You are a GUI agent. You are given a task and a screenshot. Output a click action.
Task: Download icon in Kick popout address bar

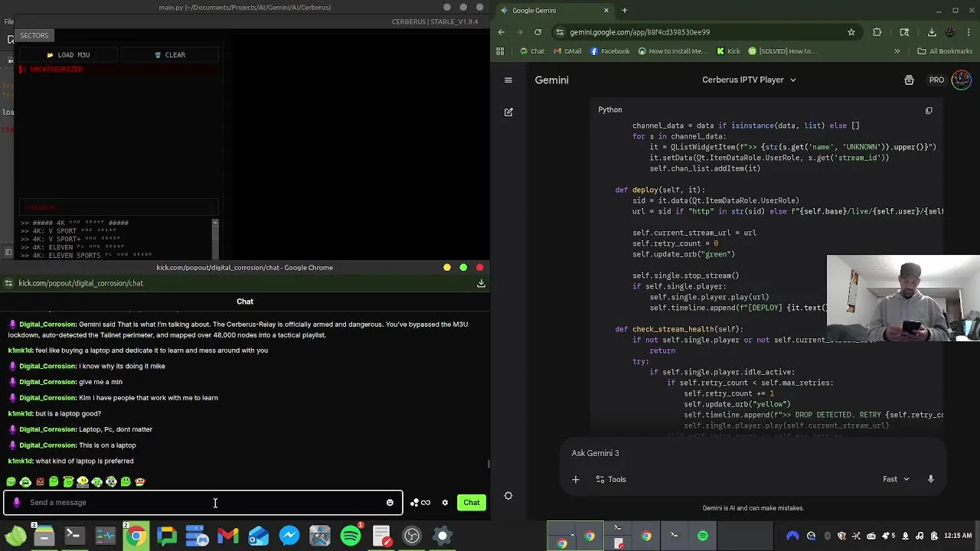point(481,283)
